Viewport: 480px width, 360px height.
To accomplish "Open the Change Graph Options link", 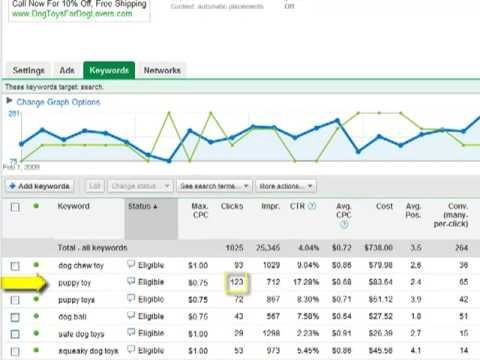I will [58, 102].
